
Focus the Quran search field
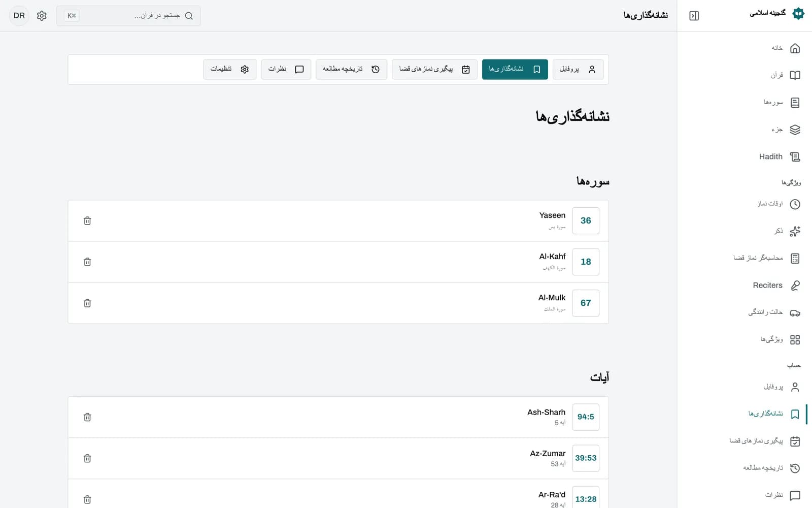(128, 16)
